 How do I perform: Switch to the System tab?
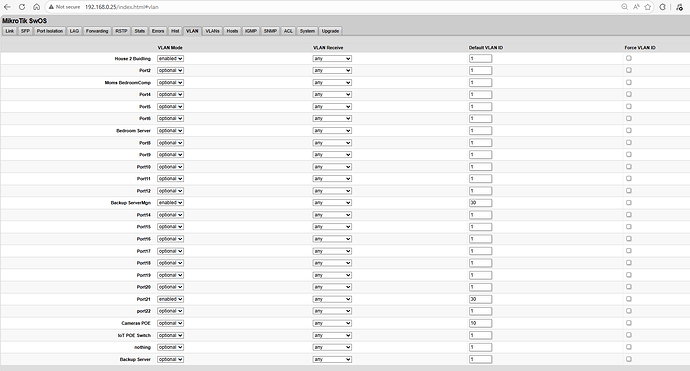click(307, 31)
